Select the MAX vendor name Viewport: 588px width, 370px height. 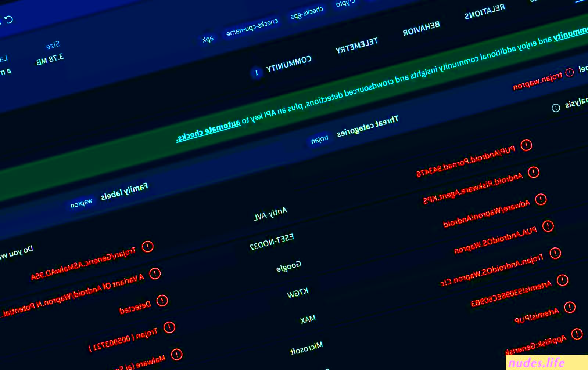308,319
